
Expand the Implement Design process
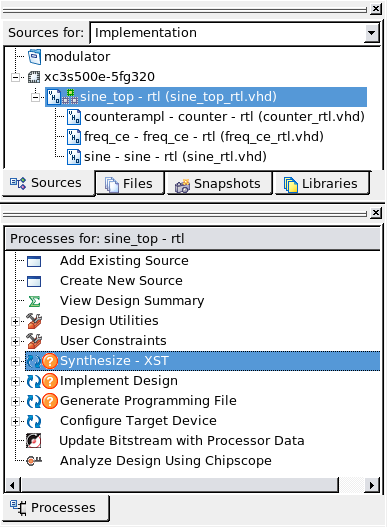(15, 381)
